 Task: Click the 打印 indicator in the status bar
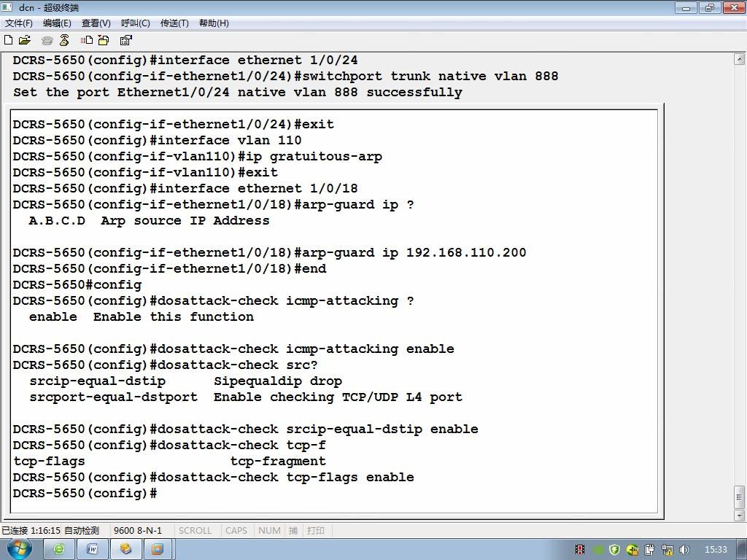[315, 531]
